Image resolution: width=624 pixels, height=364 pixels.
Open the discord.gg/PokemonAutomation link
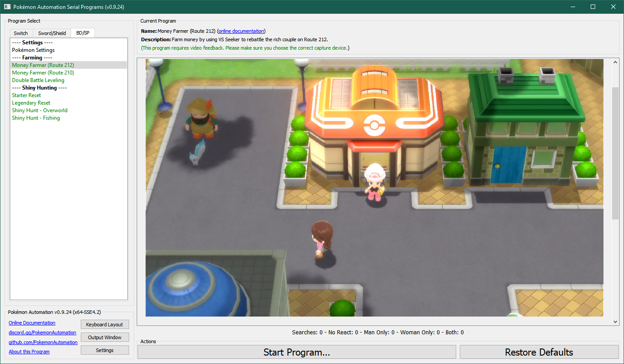[42, 333]
